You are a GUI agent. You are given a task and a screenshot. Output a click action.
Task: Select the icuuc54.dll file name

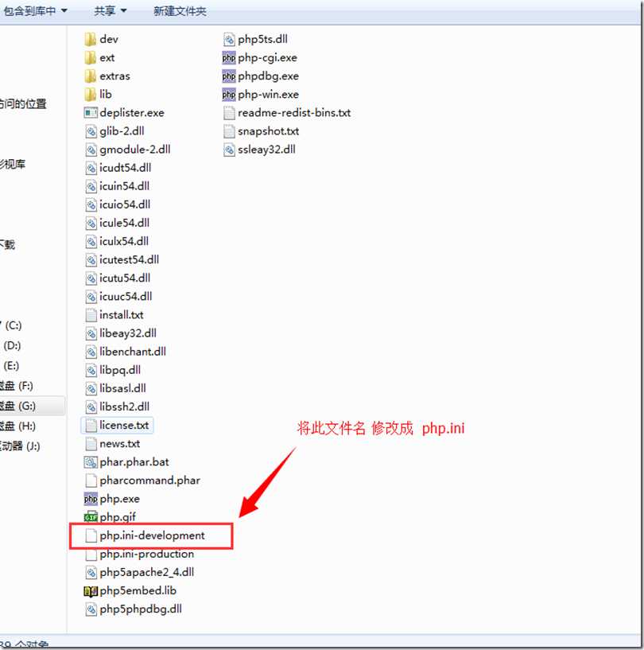(x=126, y=297)
